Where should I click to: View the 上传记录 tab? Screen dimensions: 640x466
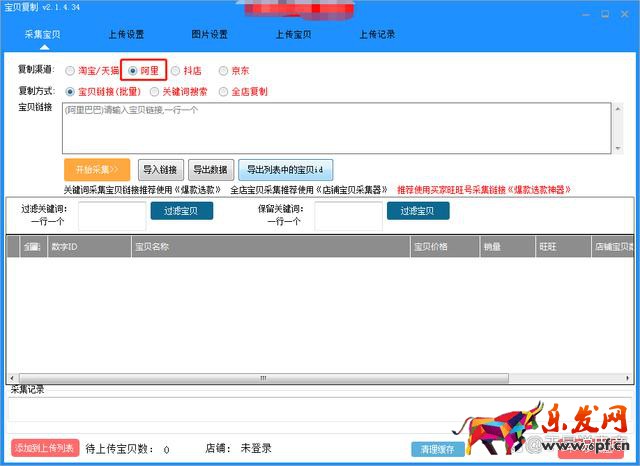click(377, 34)
